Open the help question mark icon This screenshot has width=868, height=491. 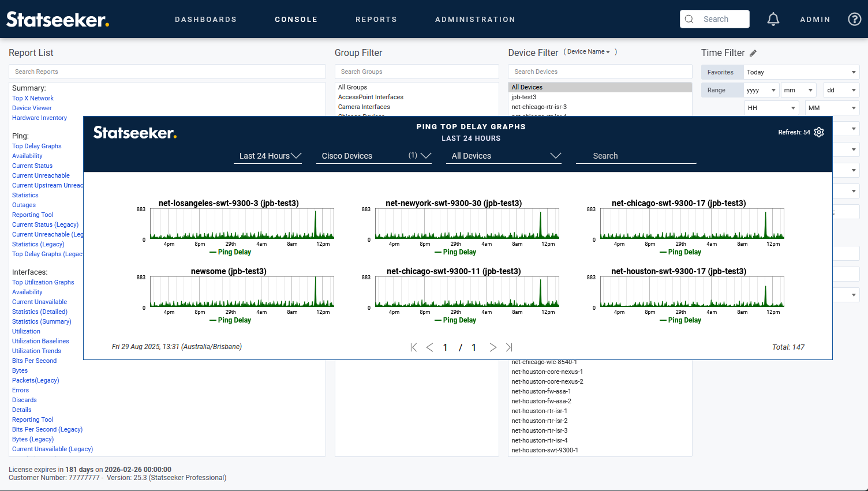(x=854, y=19)
